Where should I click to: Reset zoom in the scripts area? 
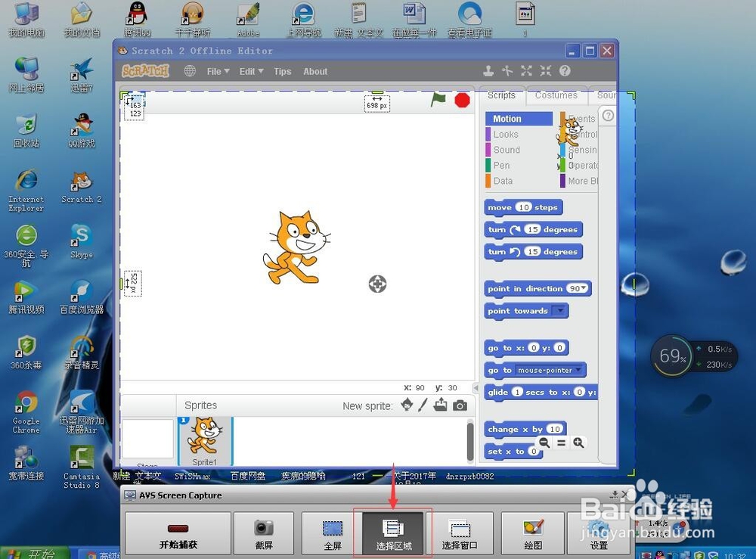coord(561,443)
